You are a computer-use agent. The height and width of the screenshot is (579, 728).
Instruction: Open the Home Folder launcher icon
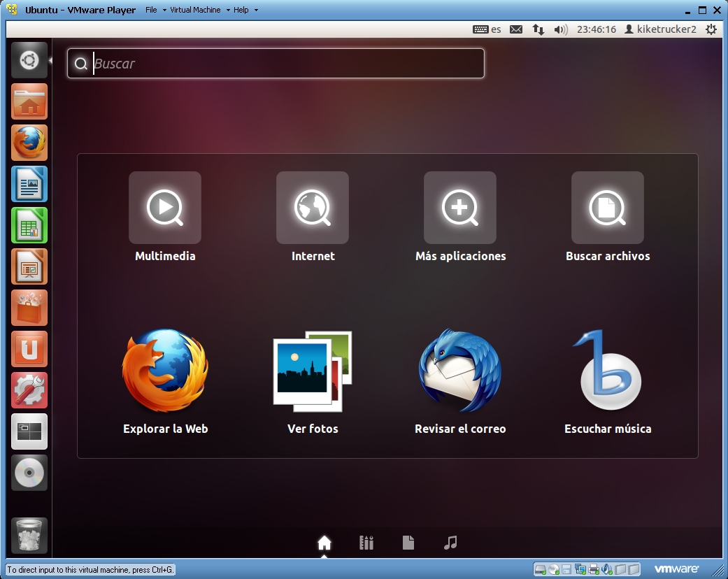pyautogui.click(x=29, y=101)
